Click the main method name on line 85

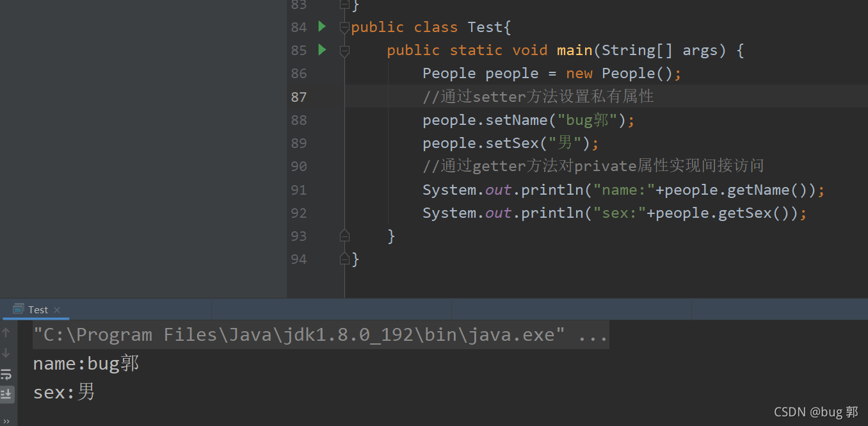pyautogui.click(x=574, y=51)
